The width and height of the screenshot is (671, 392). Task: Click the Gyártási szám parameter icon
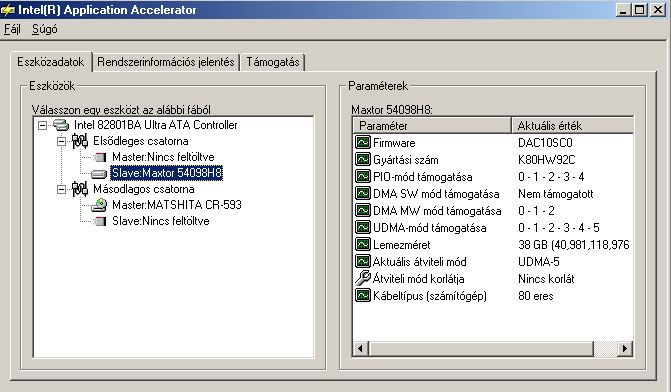tap(362, 159)
